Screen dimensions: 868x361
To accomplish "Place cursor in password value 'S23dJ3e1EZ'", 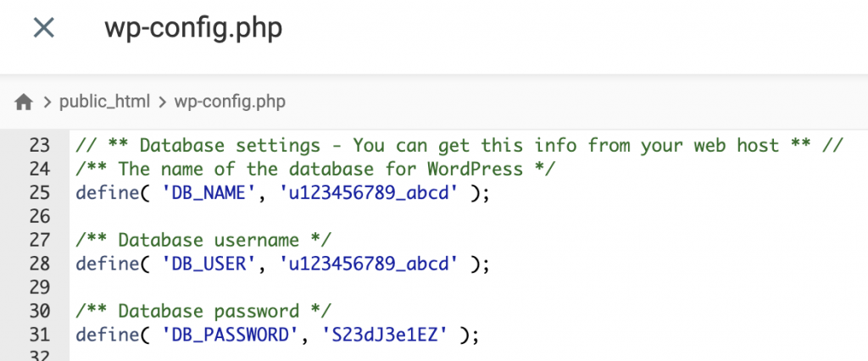I will pyautogui.click(x=384, y=335).
